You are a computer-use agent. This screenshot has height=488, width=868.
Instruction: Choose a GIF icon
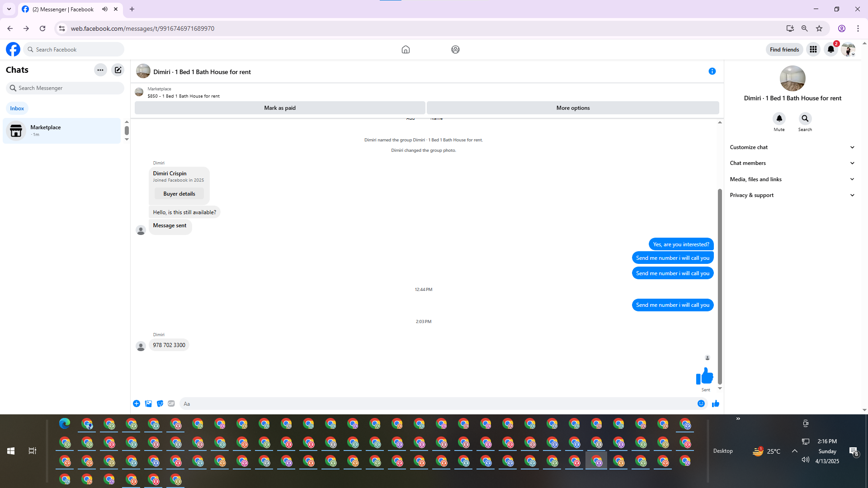pos(171,404)
